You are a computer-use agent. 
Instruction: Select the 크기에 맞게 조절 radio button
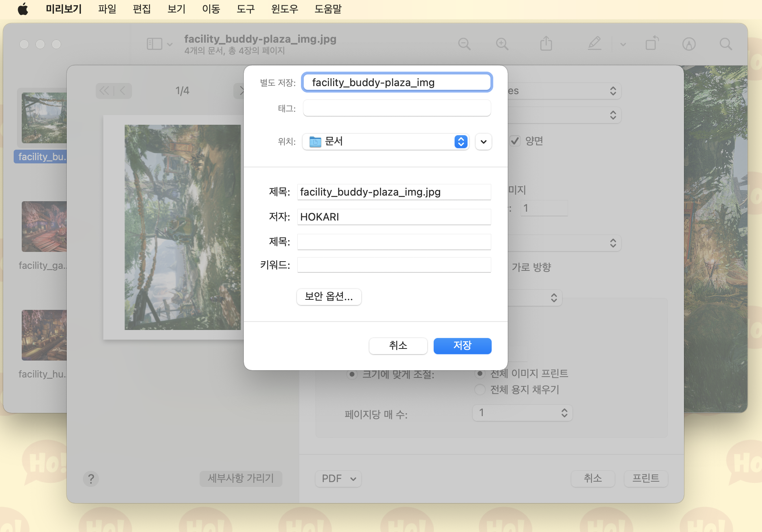pyautogui.click(x=352, y=374)
